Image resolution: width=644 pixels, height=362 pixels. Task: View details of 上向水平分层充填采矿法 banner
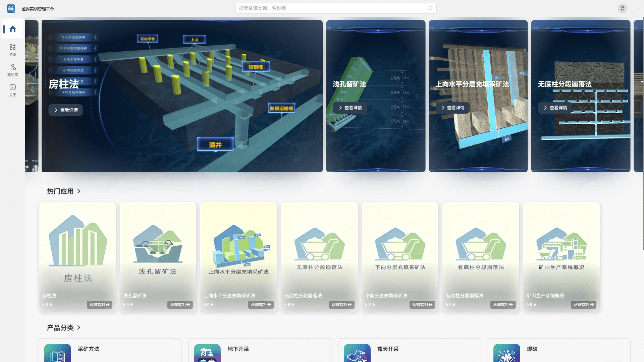point(452,108)
